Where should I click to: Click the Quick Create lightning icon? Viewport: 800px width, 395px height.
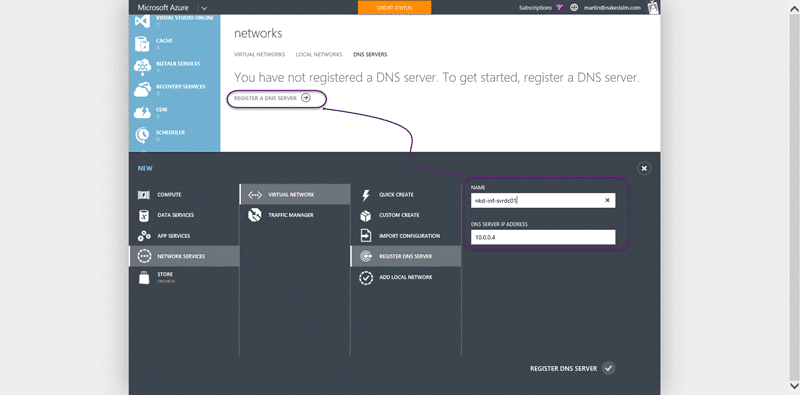click(x=365, y=195)
